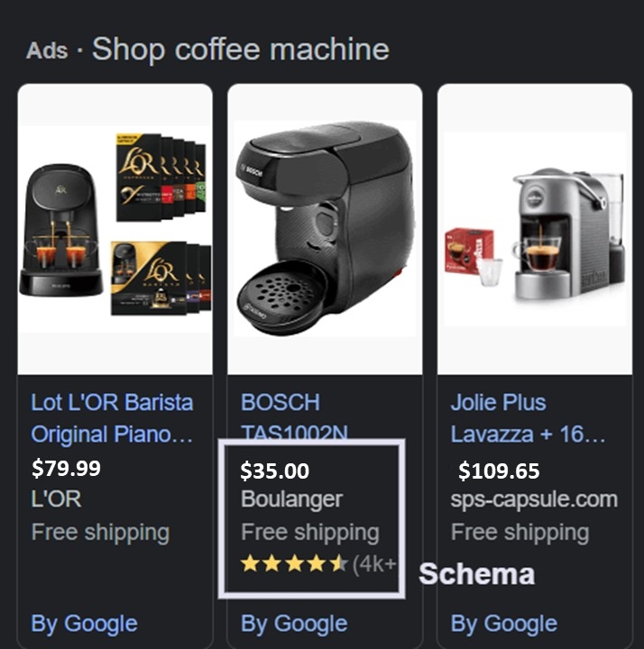Image resolution: width=644 pixels, height=649 pixels.
Task: Click the Ads label in the heading
Action: pos(47,50)
